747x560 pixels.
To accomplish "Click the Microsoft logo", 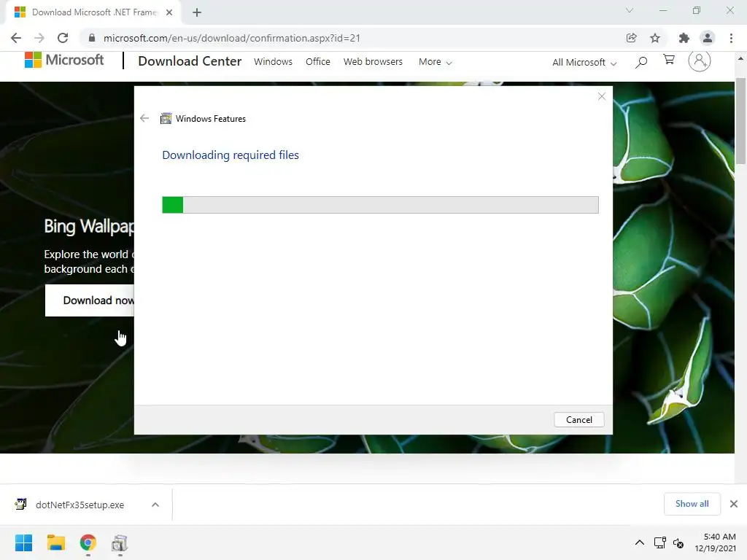I will click(x=64, y=61).
